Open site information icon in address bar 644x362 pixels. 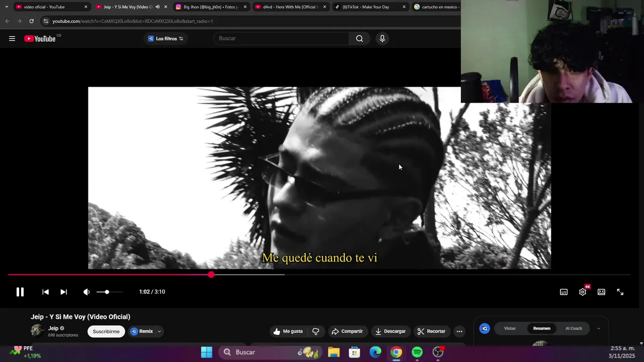point(46,21)
